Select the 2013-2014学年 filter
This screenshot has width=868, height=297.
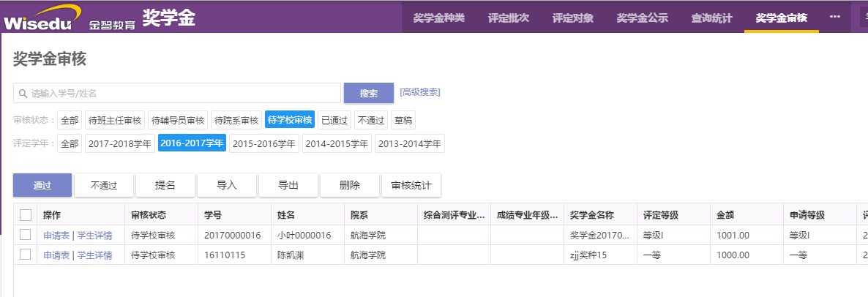(x=410, y=143)
